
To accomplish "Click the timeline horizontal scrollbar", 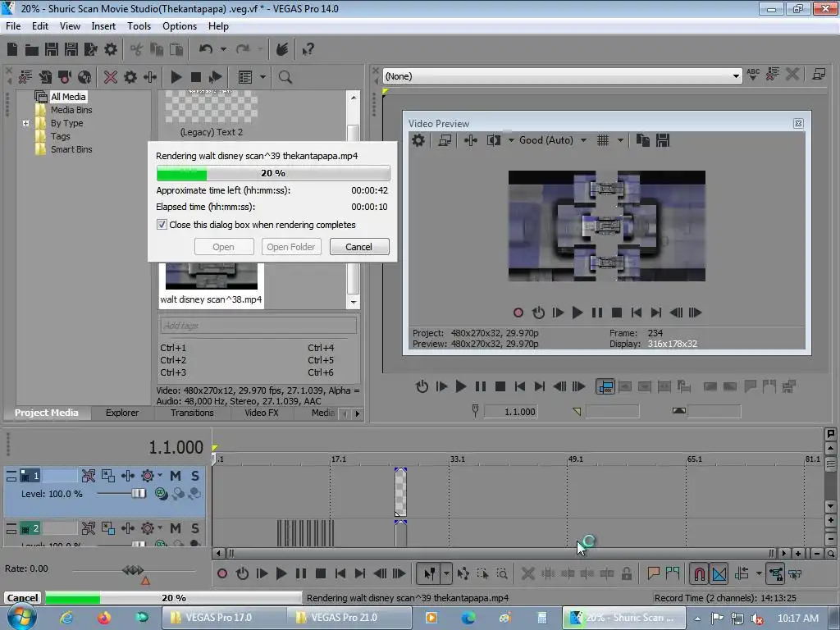I will click(500, 554).
